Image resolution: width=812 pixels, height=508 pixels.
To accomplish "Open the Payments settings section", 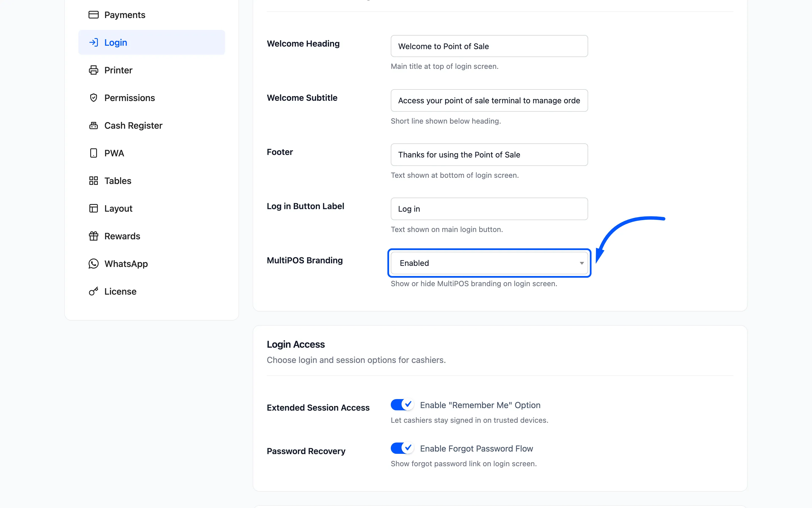I will [151, 15].
